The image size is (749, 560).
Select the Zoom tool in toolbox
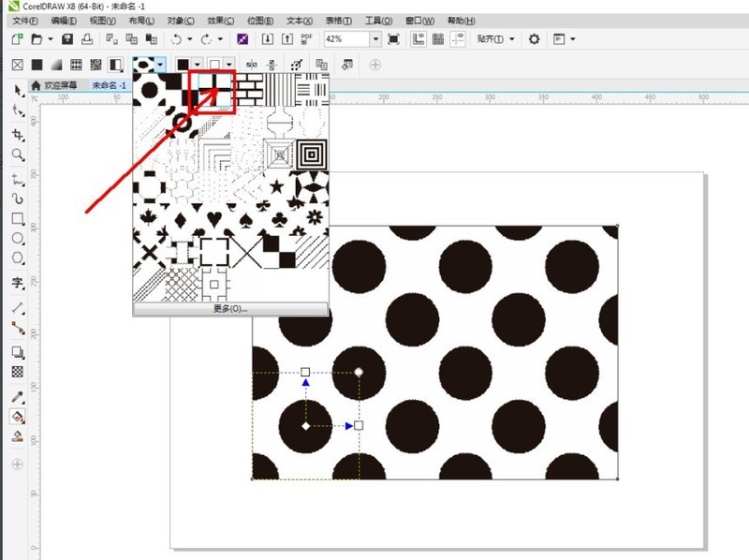[18, 155]
